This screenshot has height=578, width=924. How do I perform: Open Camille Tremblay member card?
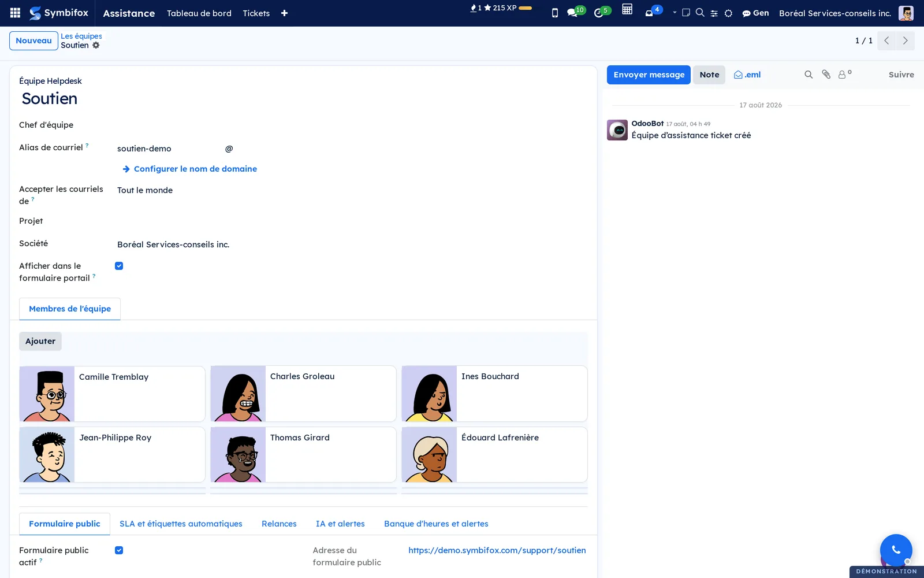coord(112,394)
